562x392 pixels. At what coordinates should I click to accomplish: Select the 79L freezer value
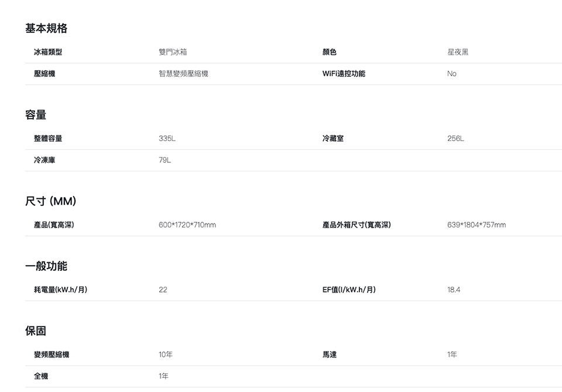[x=165, y=160]
